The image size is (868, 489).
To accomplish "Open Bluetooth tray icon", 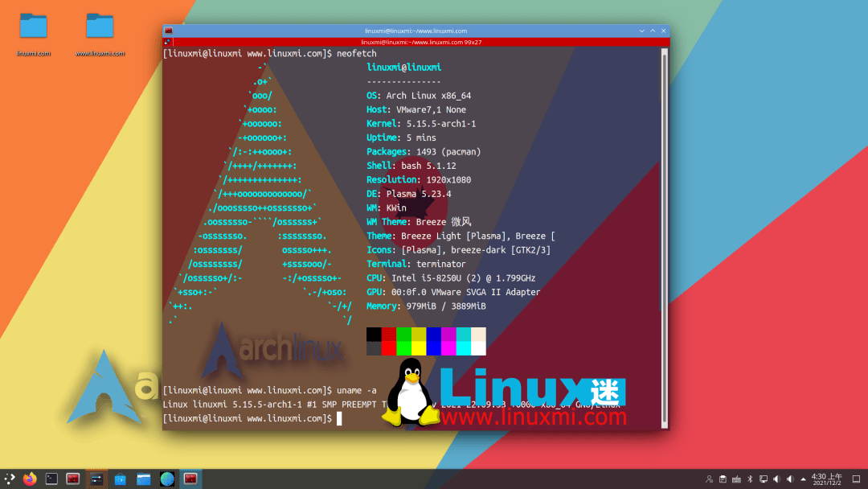I will (x=750, y=479).
